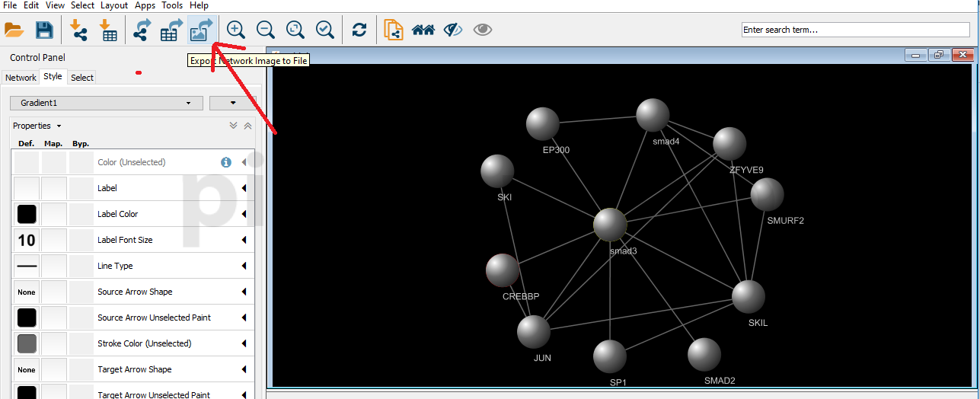Expand all properties with the double-down chevron
Viewport: 980px width, 399px height.
(x=234, y=126)
